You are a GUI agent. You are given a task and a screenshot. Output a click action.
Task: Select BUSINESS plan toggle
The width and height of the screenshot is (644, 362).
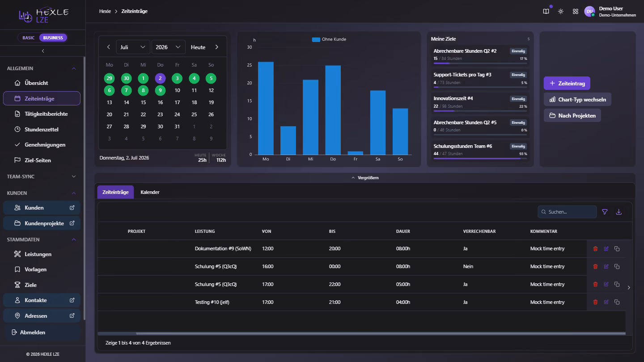coord(53,38)
